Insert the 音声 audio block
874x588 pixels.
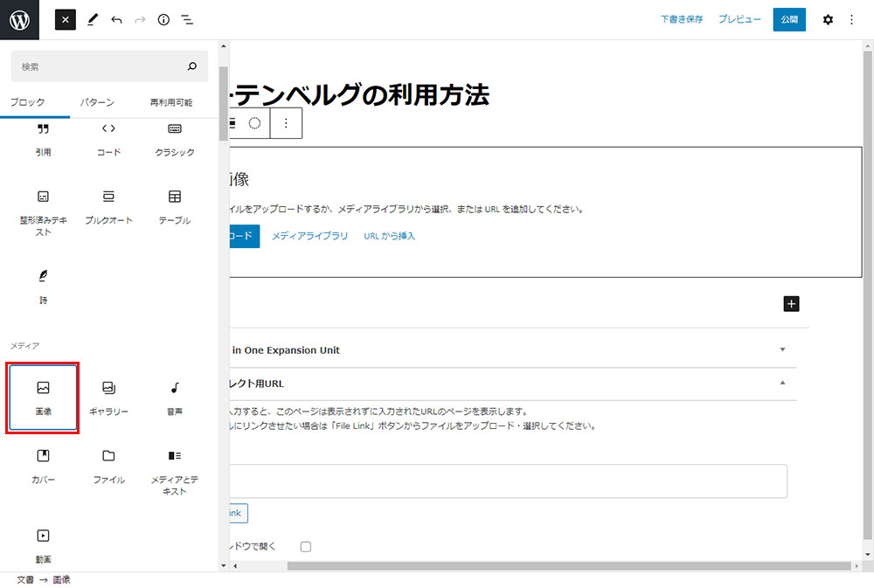click(x=175, y=398)
